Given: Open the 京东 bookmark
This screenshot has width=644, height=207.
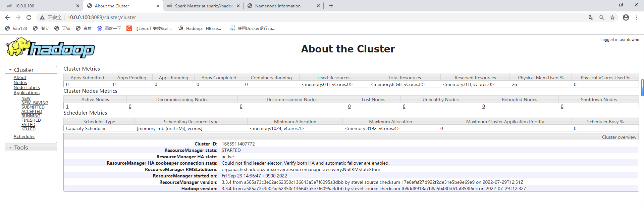Looking at the screenshot, I should point(84,29).
